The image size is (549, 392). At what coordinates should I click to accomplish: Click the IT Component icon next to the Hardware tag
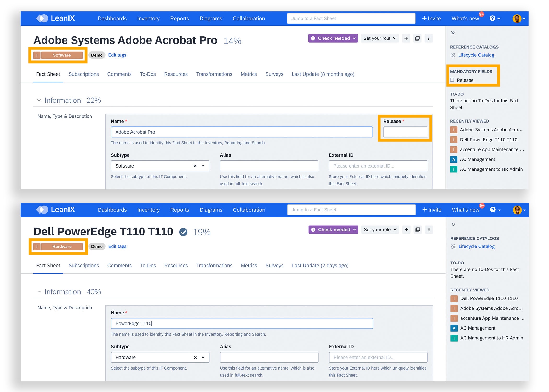coord(37,246)
